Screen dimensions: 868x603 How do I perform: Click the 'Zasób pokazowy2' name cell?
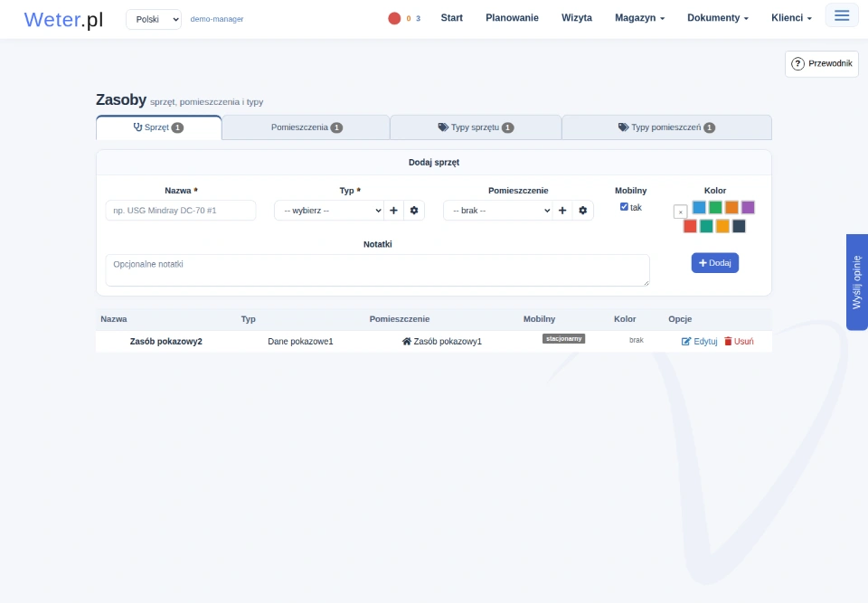coord(166,342)
